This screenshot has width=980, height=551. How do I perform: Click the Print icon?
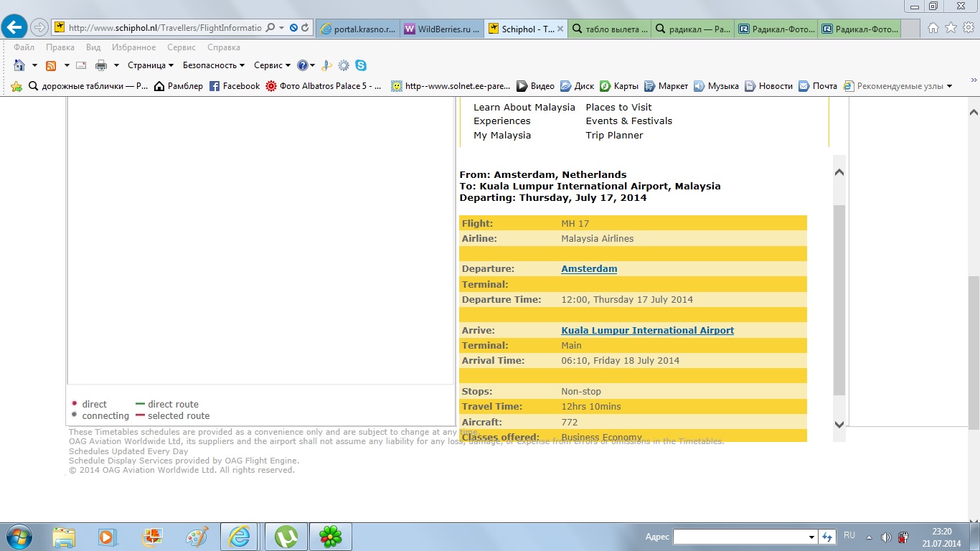pos(101,65)
